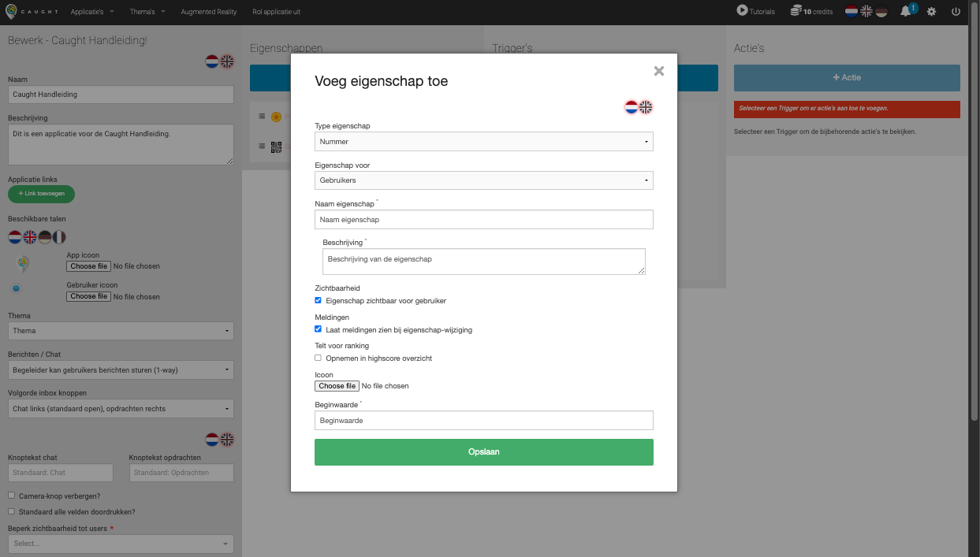The height and width of the screenshot is (557, 980).
Task: Open the 'Eigenschap voor' dropdown showing Gebruikers
Action: click(x=483, y=180)
